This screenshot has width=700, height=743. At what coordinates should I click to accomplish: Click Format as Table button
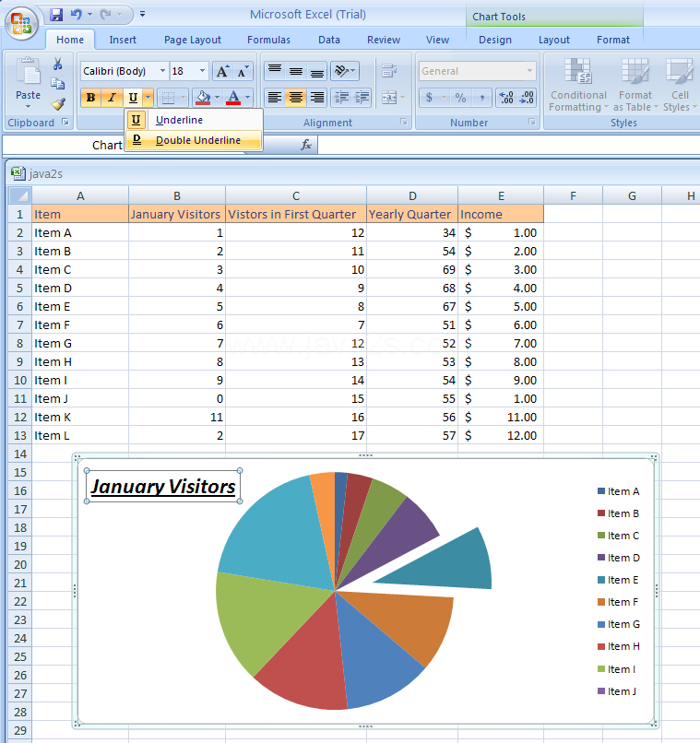pyautogui.click(x=635, y=86)
